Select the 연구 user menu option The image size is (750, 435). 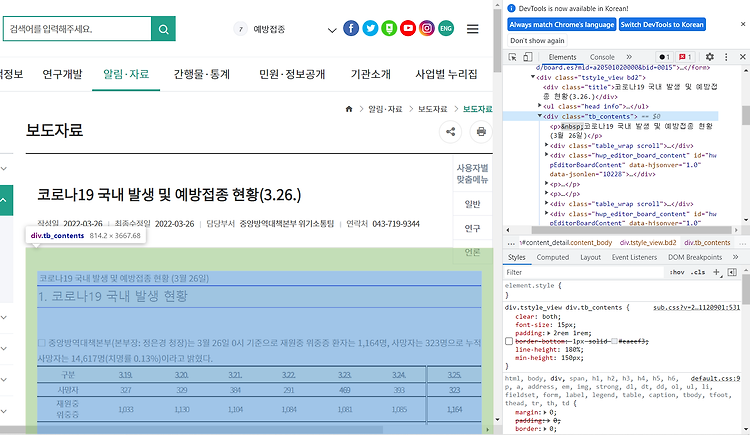(473, 228)
